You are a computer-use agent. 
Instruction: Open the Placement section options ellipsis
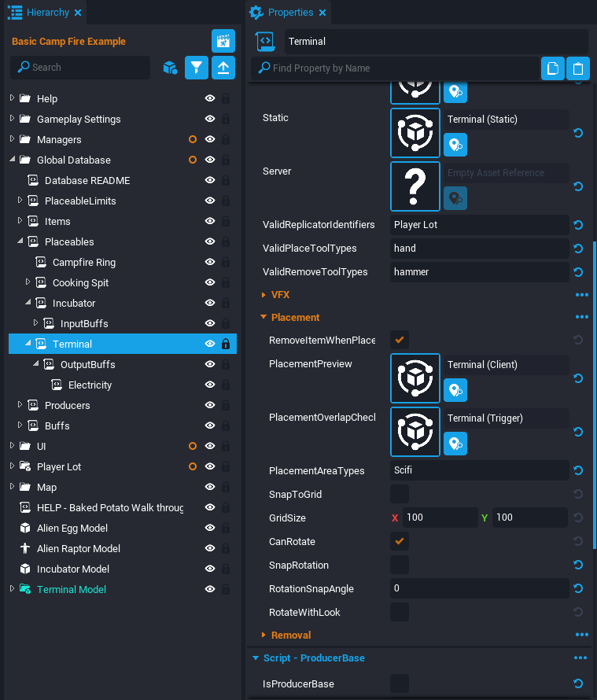[582, 317]
